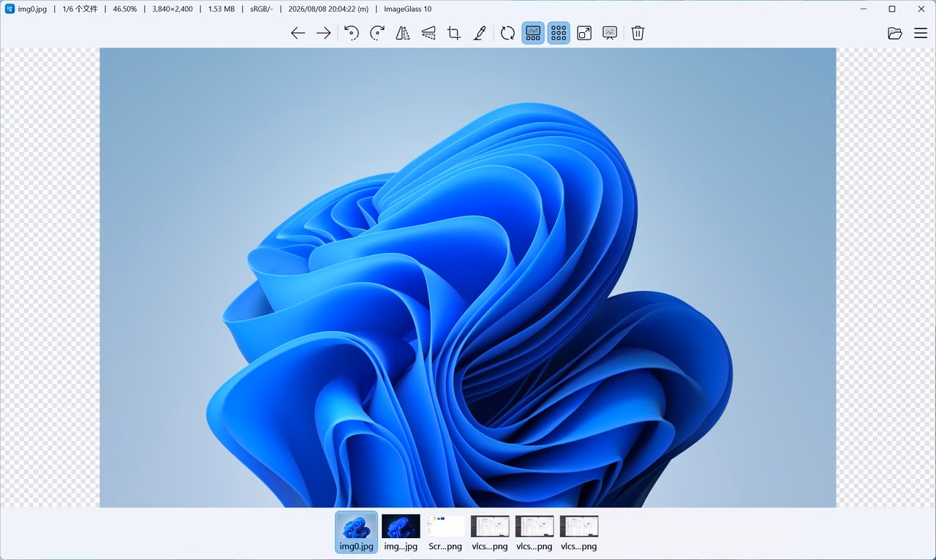936x560 pixels.
Task: Flip the image horizontally
Action: [x=403, y=33]
